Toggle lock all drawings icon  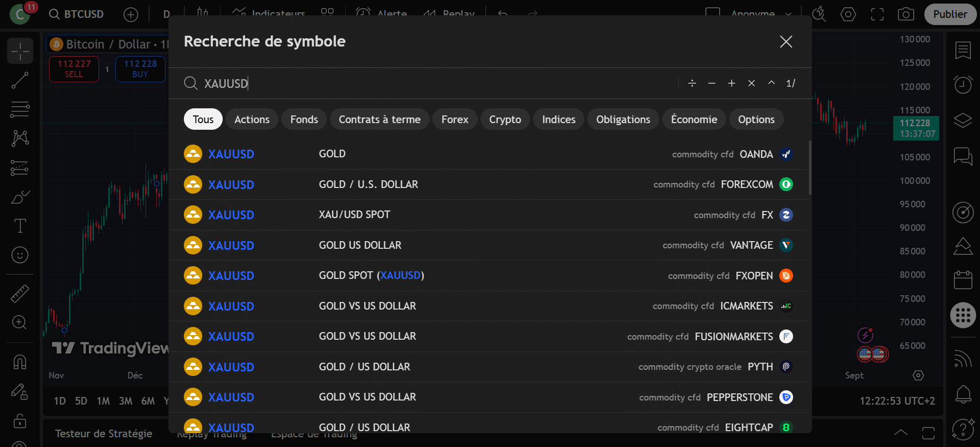tap(20, 420)
